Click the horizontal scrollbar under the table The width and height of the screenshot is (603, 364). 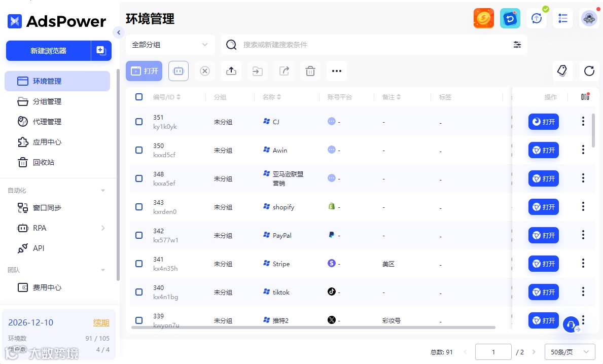(313, 327)
